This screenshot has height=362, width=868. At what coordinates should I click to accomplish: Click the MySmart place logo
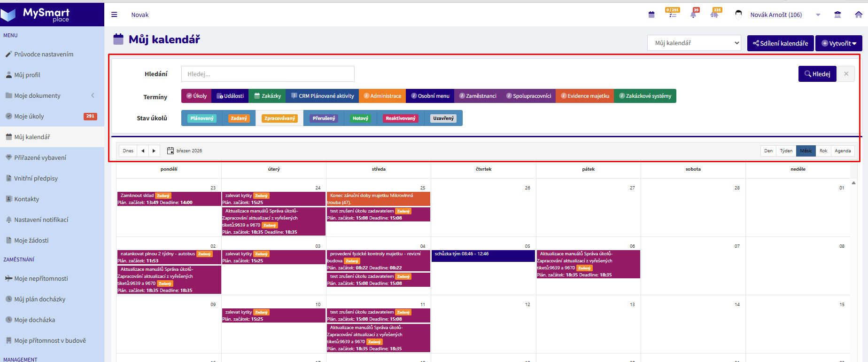tap(36, 14)
